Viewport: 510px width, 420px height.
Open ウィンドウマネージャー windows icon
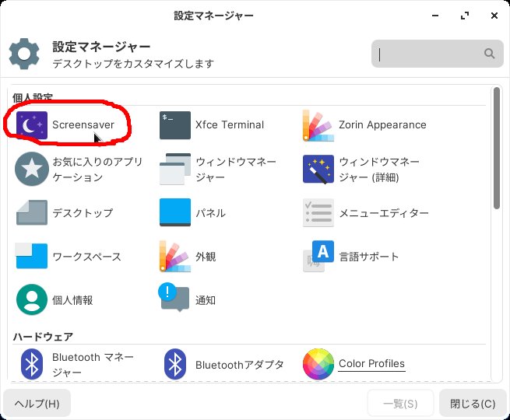click(x=175, y=169)
